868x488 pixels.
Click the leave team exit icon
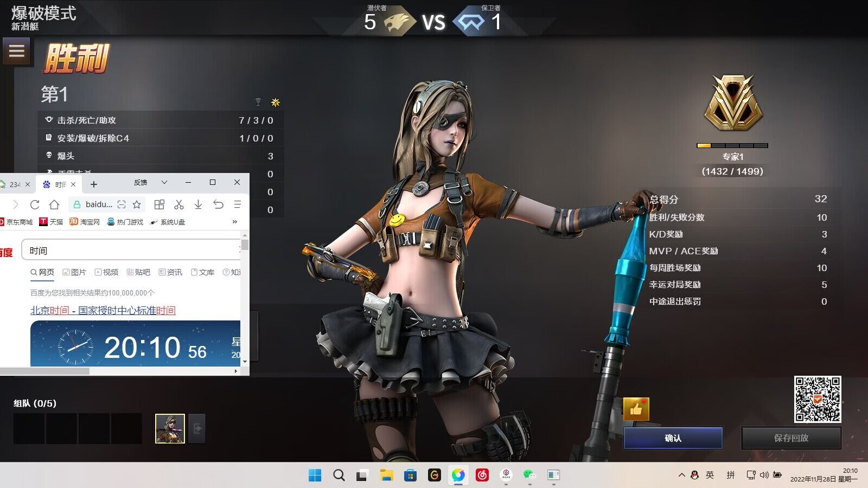point(197,428)
